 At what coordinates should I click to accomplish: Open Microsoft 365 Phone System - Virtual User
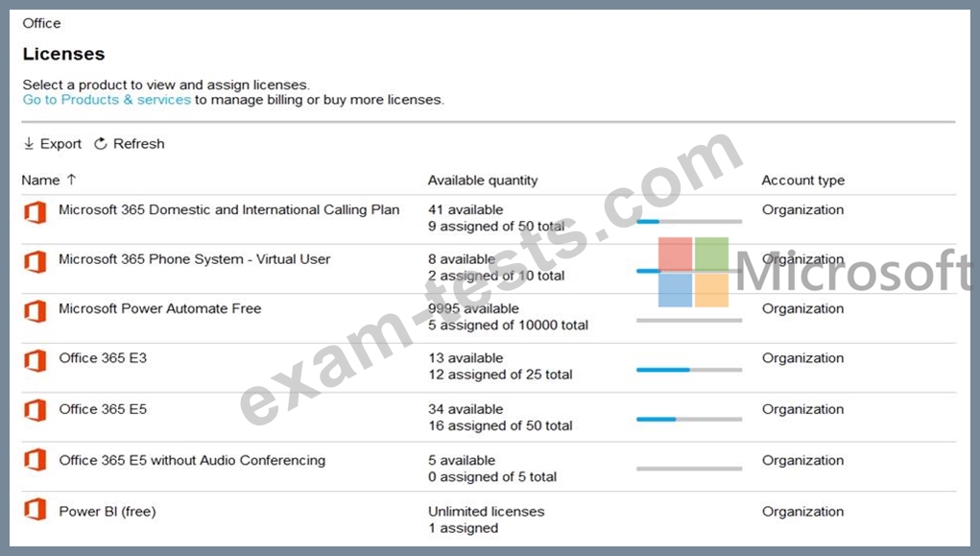pyautogui.click(x=195, y=259)
